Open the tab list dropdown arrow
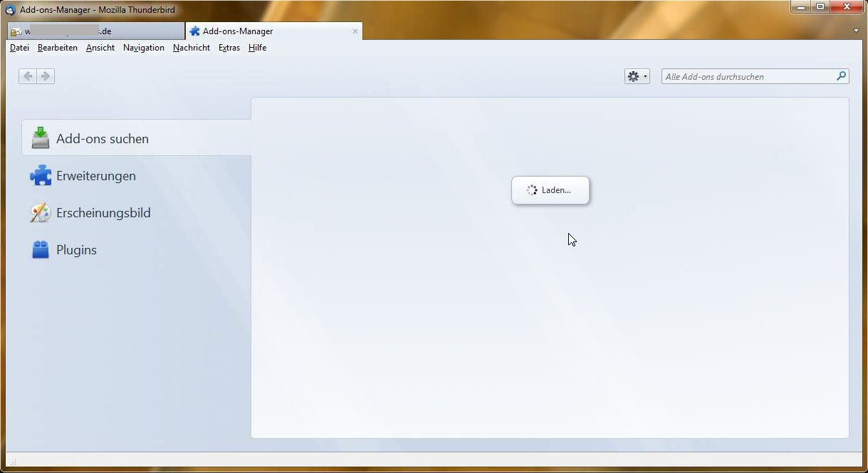The width and height of the screenshot is (868, 473). (856, 31)
